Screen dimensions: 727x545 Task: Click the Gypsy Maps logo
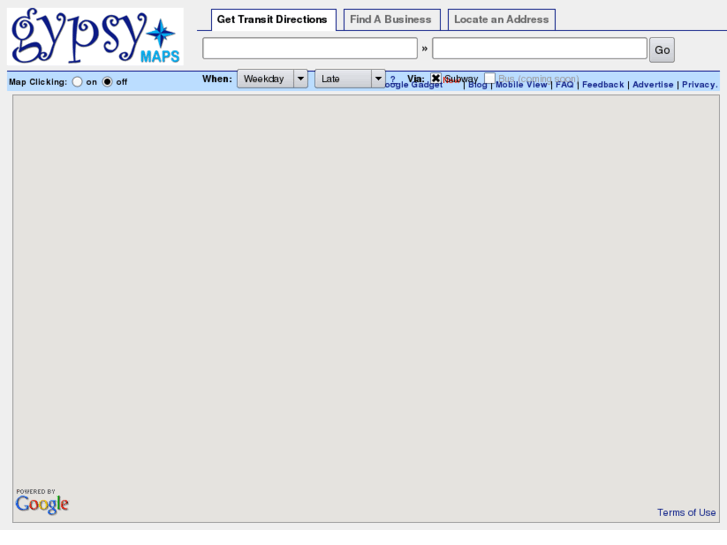(95, 36)
